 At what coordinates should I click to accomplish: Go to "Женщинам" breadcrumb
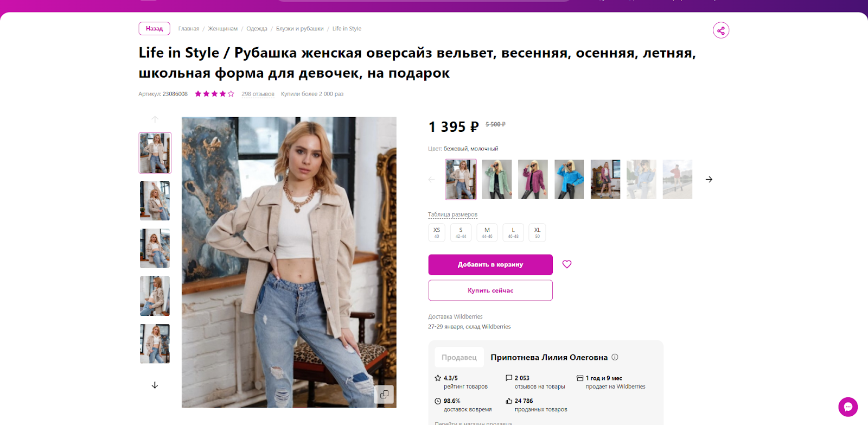[222, 29]
